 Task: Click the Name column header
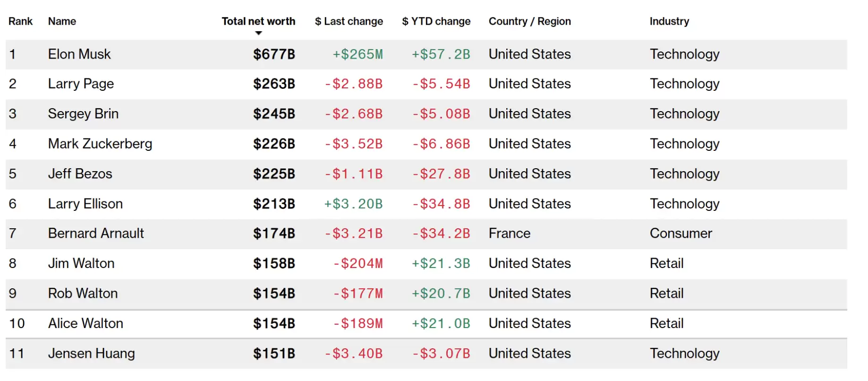62,21
